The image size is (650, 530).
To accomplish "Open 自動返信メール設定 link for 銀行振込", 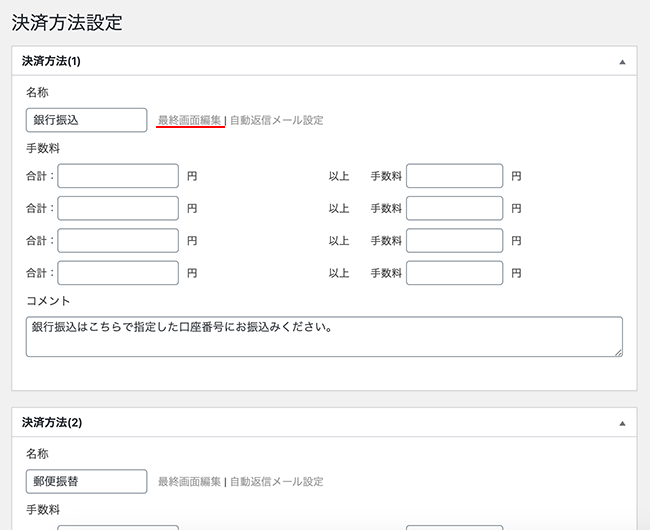I will tap(276, 120).
